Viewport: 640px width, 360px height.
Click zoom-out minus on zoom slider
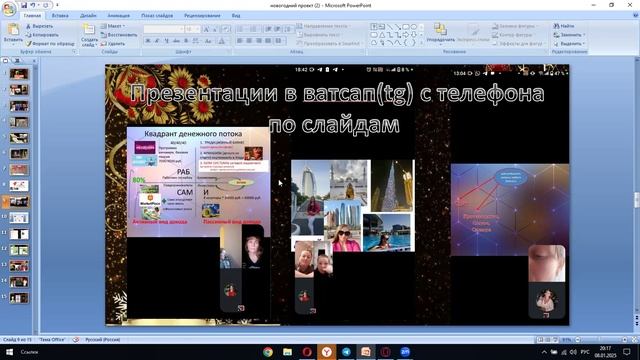click(578, 340)
